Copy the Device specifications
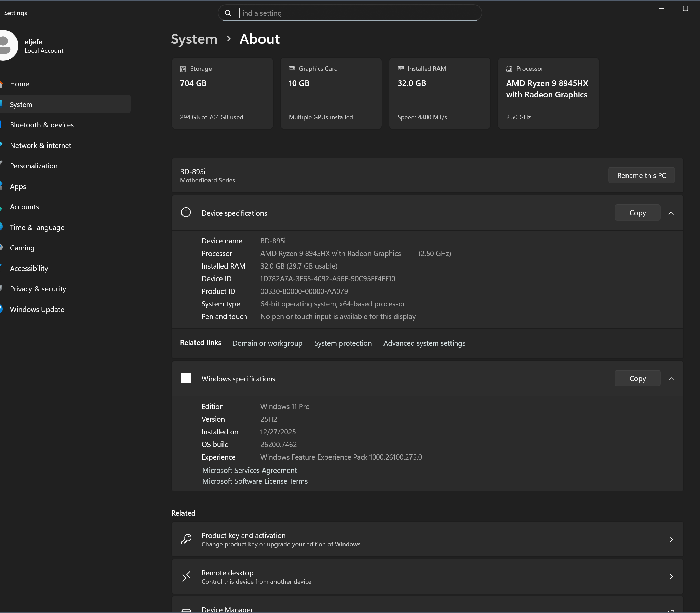 (637, 213)
